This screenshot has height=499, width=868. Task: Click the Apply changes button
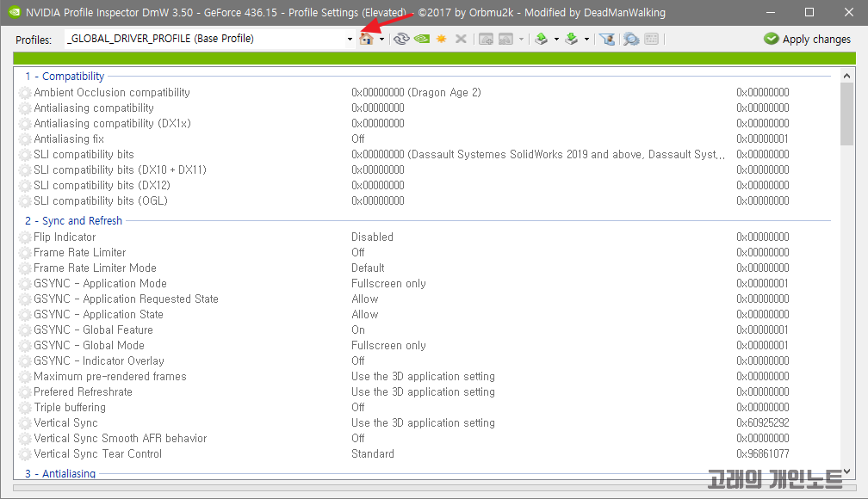pos(807,39)
